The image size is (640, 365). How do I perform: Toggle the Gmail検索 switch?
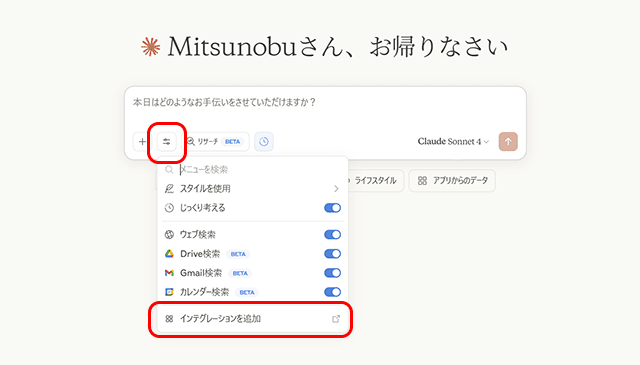click(332, 273)
